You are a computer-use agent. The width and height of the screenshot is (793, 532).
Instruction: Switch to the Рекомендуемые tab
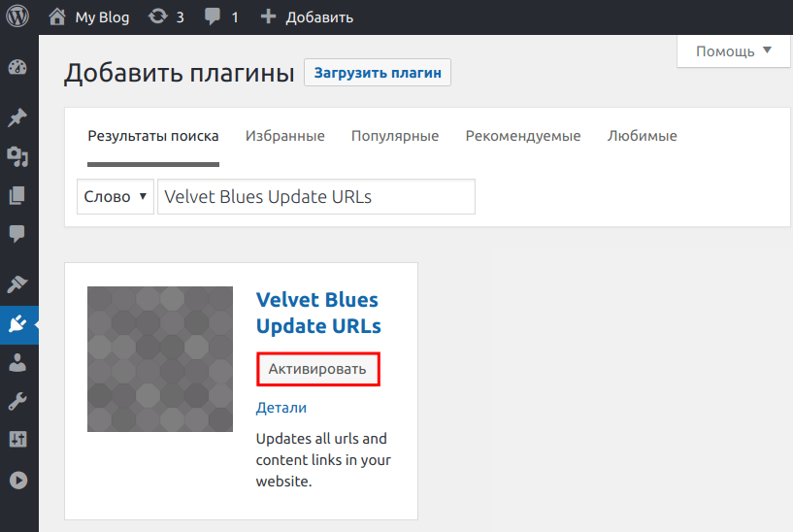tap(523, 136)
